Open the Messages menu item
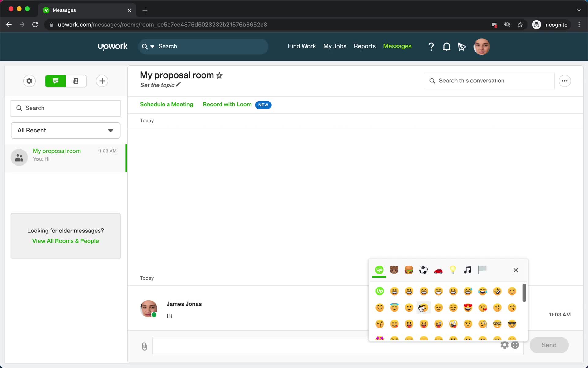The width and height of the screenshot is (588, 368). 397,46
